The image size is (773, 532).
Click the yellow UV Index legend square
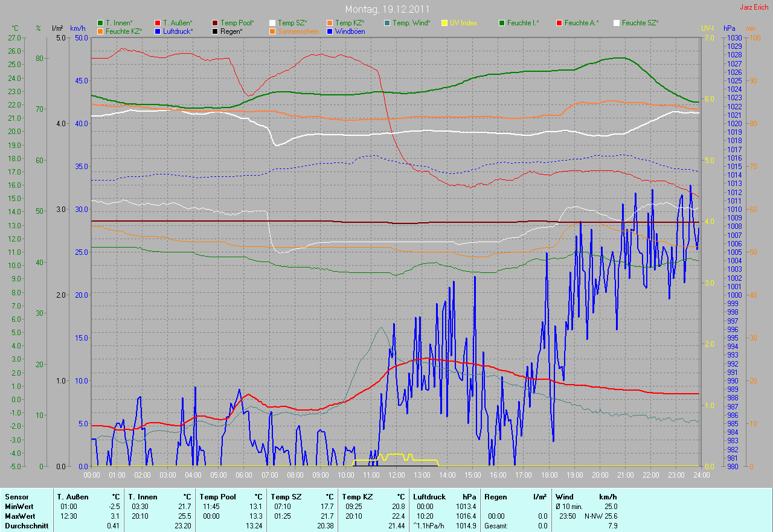(x=444, y=23)
